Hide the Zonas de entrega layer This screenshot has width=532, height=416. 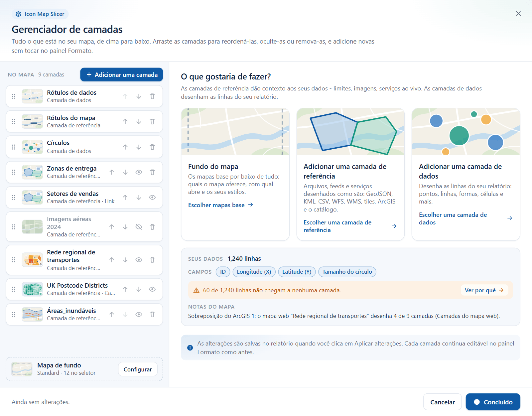pos(139,172)
